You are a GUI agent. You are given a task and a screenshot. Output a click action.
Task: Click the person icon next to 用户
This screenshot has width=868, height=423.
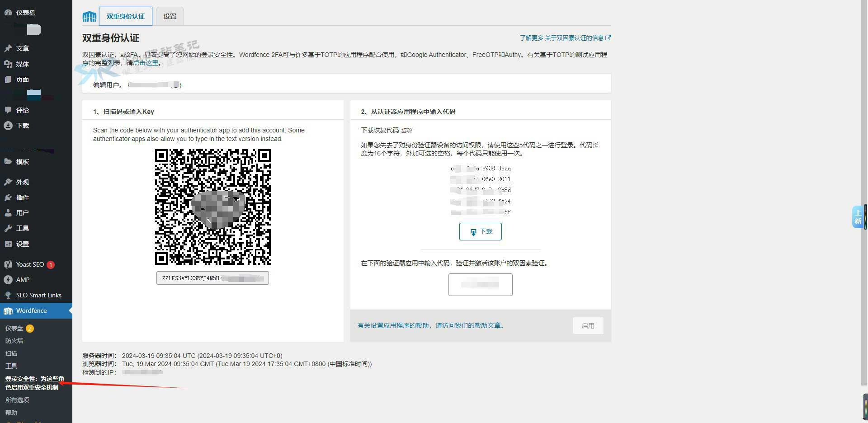click(8, 213)
